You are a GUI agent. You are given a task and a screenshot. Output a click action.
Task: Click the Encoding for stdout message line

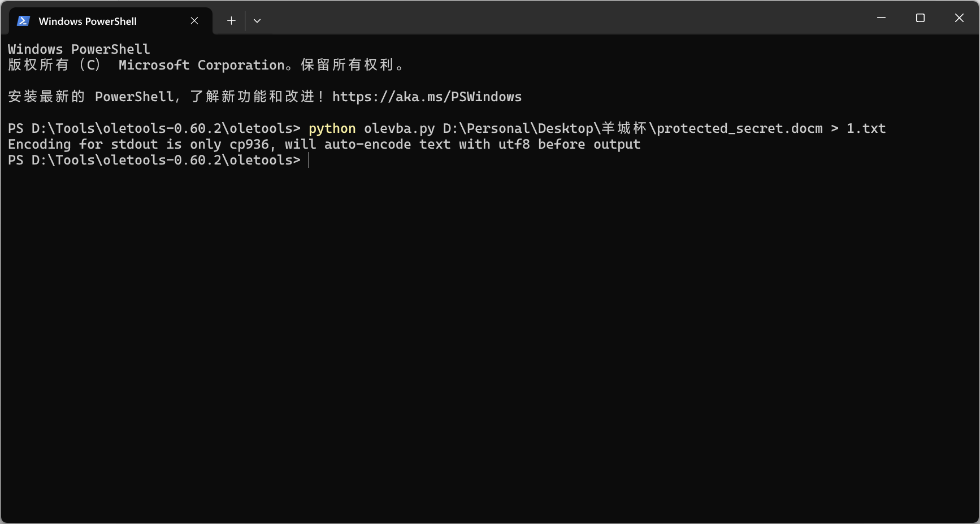[324, 145]
